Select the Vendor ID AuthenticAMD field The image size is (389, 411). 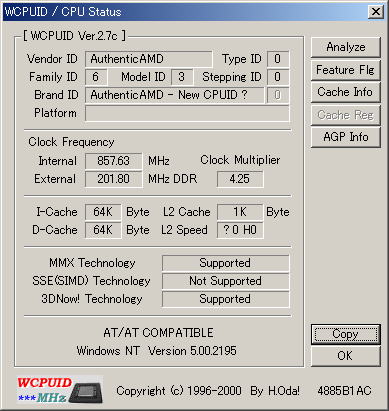click(149, 59)
